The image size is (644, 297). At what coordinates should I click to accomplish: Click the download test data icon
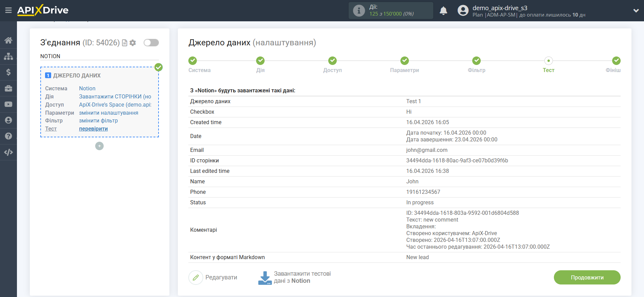point(265,278)
